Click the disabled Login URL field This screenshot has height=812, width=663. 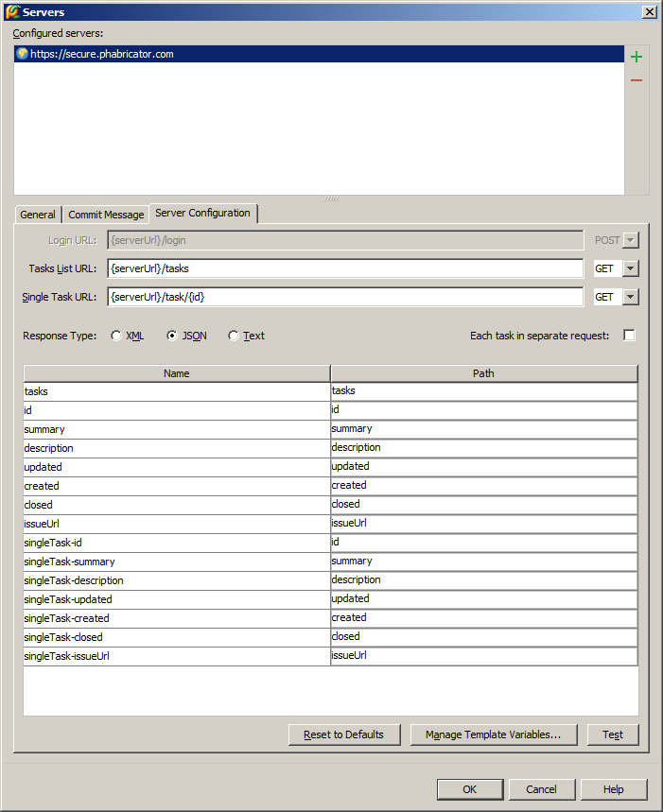pyautogui.click(x=345, y=240)
